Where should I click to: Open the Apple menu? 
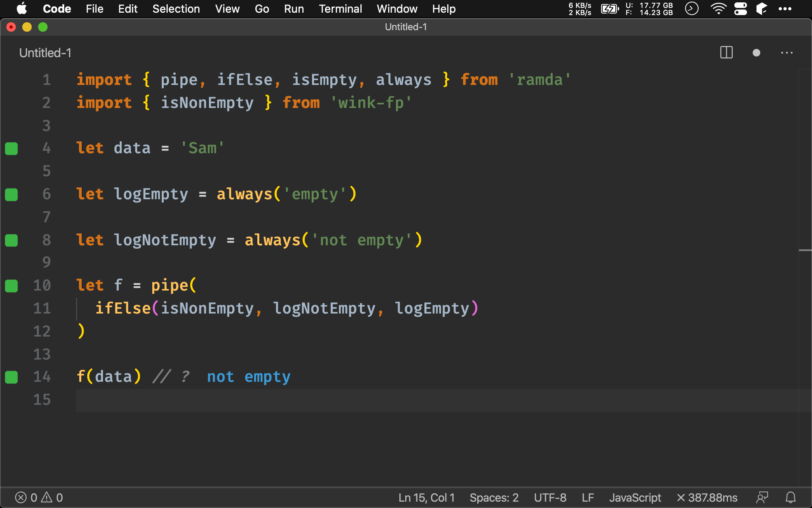(22, 9)
